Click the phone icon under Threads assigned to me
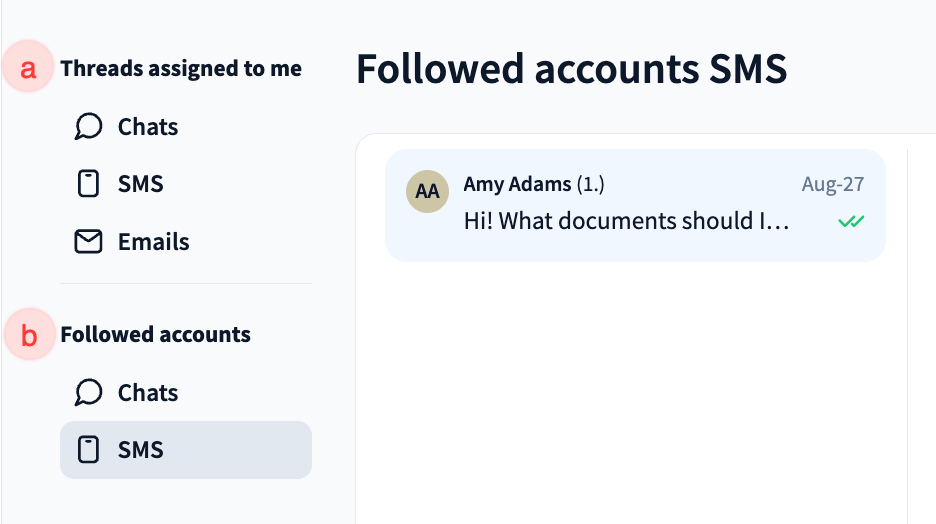Screen dimensions: 936x524 (89, 184)
